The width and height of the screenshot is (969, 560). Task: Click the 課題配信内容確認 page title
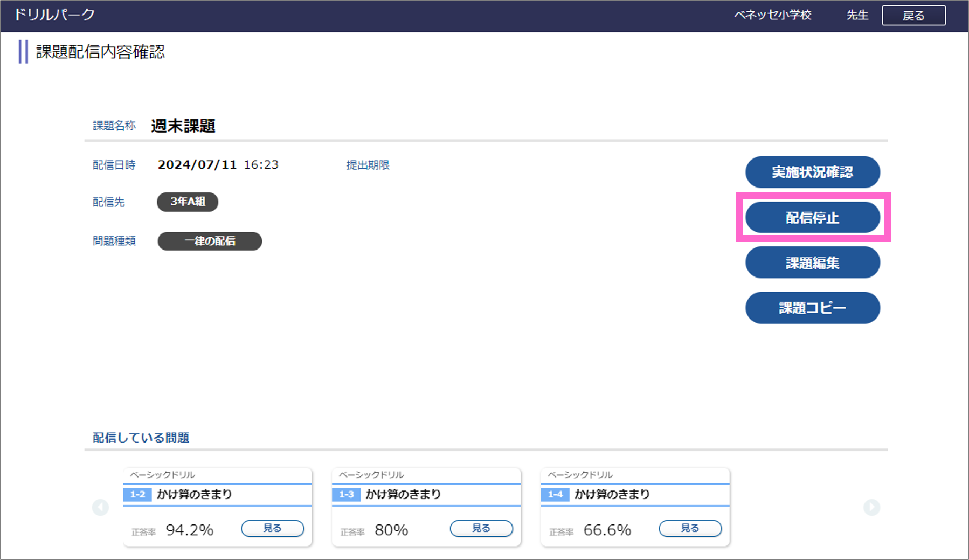point(100,52)
